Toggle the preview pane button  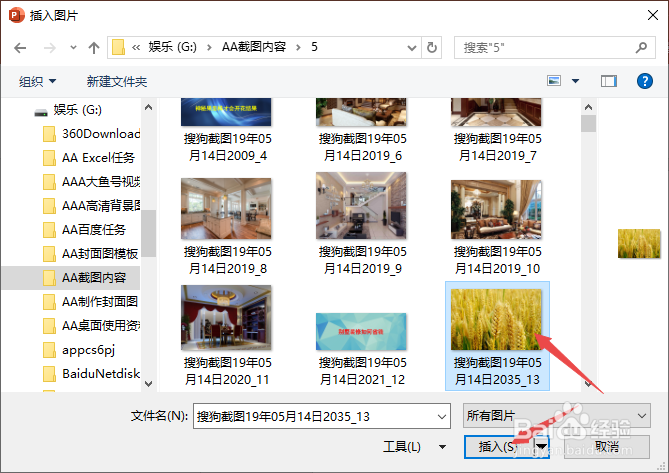(609, 81)
